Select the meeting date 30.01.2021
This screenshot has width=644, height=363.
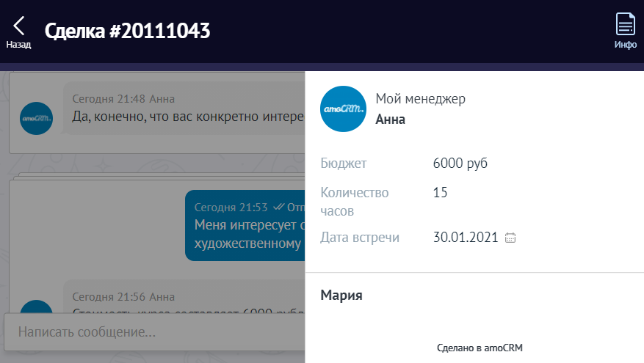[466, 238]
